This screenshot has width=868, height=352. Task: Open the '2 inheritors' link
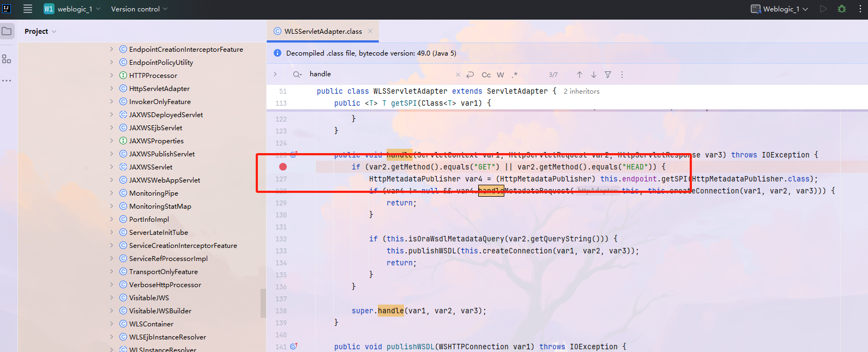[x=581, y=92]
